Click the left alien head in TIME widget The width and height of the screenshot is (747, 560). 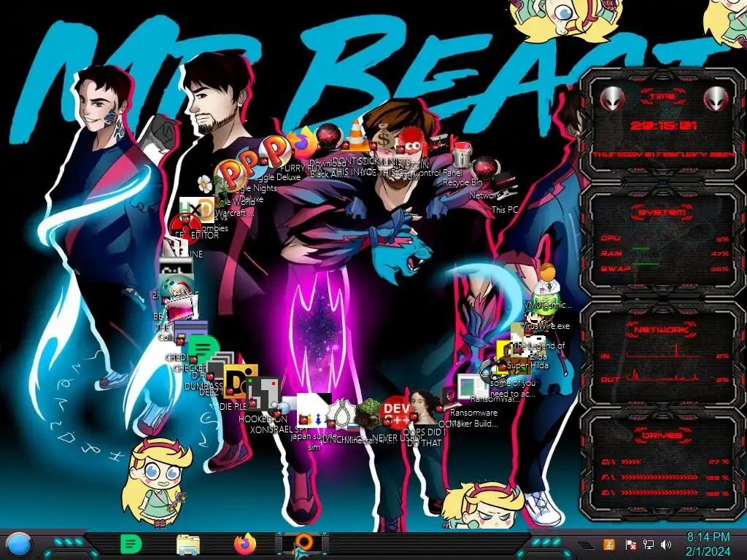pos(612,98)
